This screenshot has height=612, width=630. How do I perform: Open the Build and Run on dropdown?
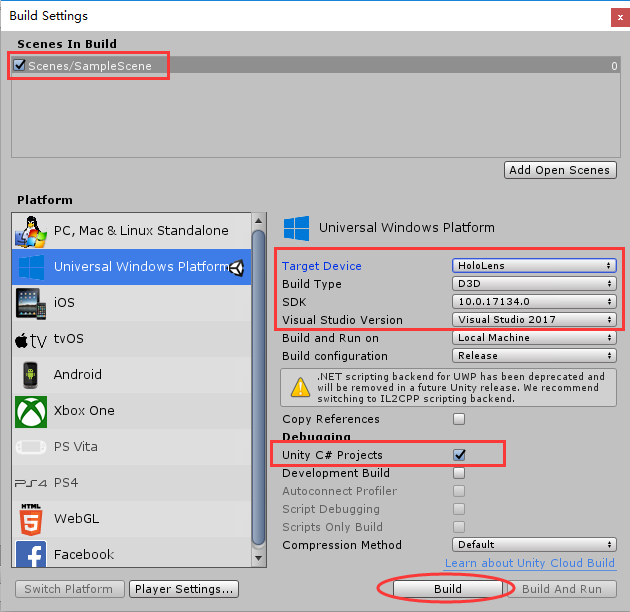(534, 338)
